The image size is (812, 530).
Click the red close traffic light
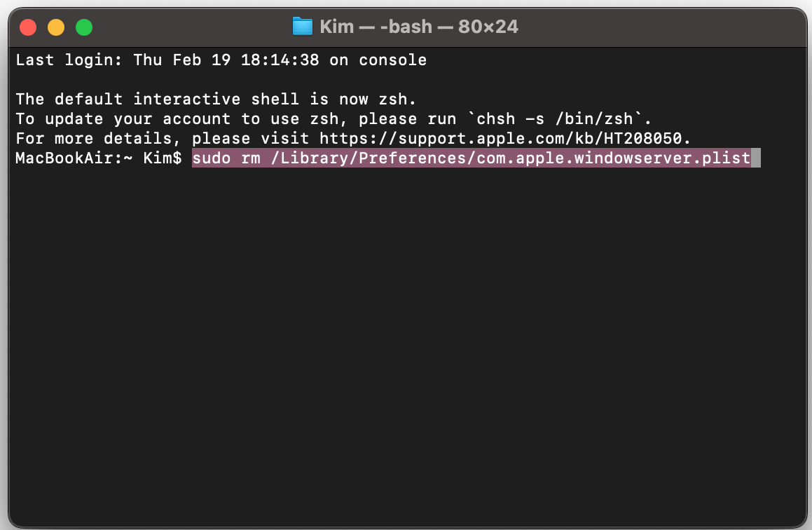point(27,26)
